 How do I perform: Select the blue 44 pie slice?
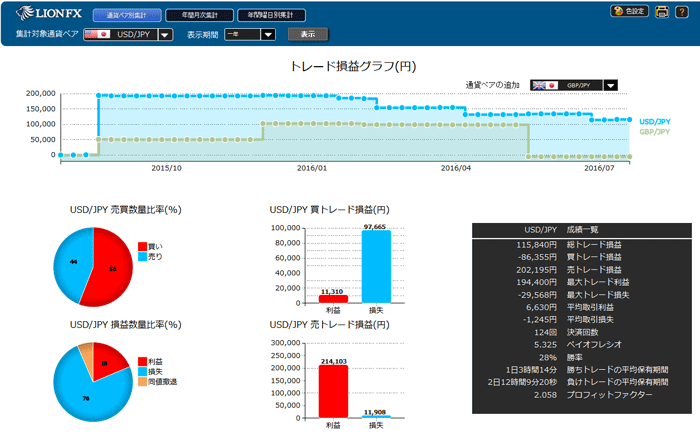[73, 262]
